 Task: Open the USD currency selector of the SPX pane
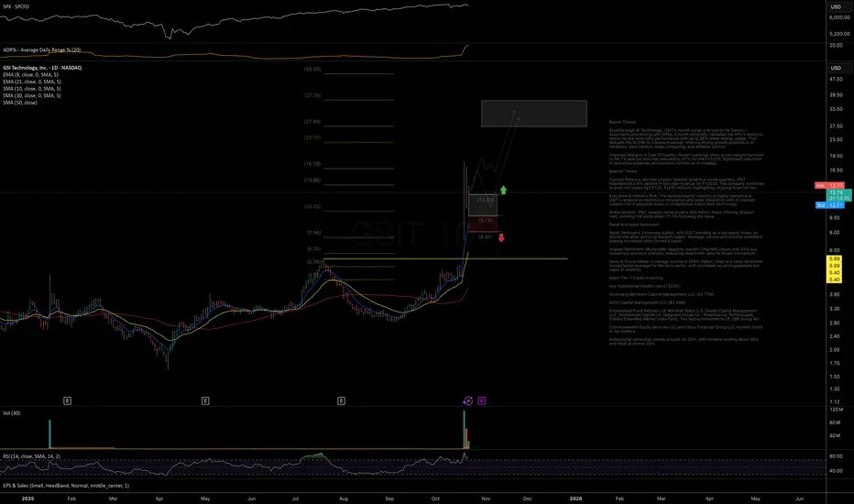(x=836, y=7)
